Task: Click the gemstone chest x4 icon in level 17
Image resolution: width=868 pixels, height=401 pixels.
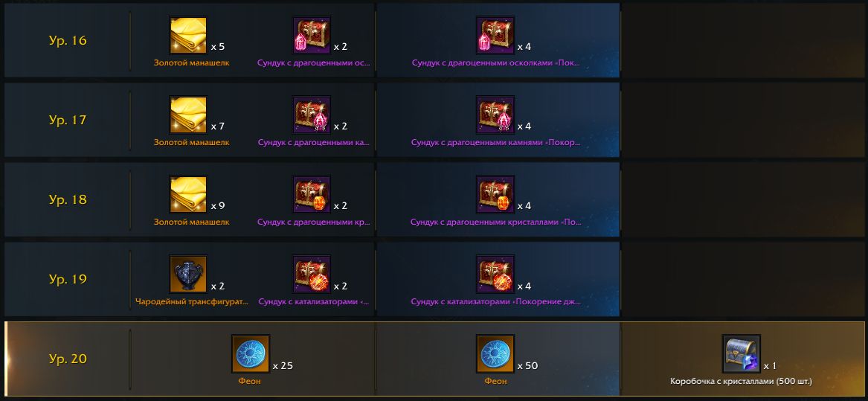Action: [x=495, y=115]
